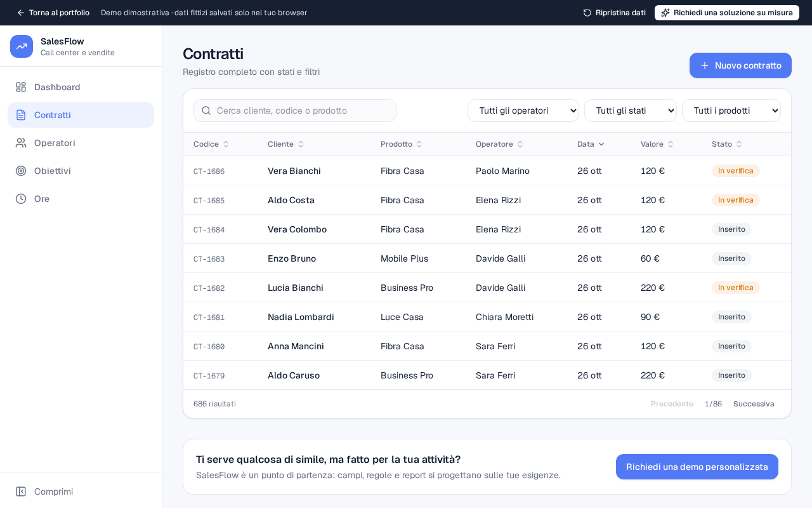The width and height of the screenshot is (812, 508).
Task: Open the Obiettivi section
Action: [x=81, y=171]
